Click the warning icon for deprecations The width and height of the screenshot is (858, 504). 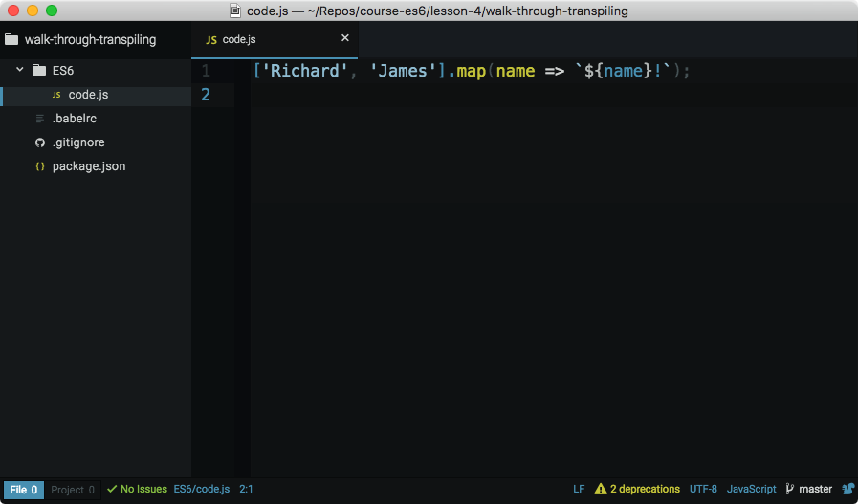click(x=600, y=490)
